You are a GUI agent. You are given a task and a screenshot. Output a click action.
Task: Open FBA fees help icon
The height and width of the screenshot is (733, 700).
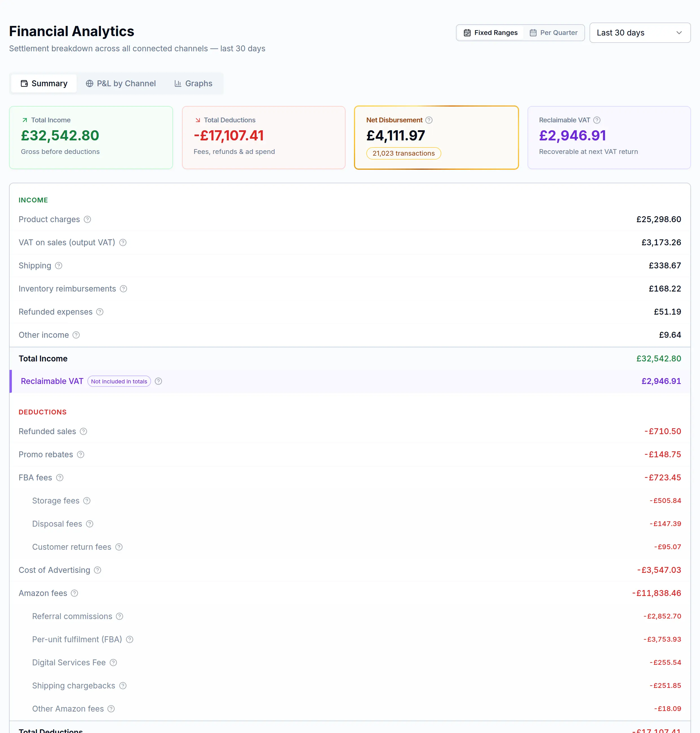pos(60,478)
